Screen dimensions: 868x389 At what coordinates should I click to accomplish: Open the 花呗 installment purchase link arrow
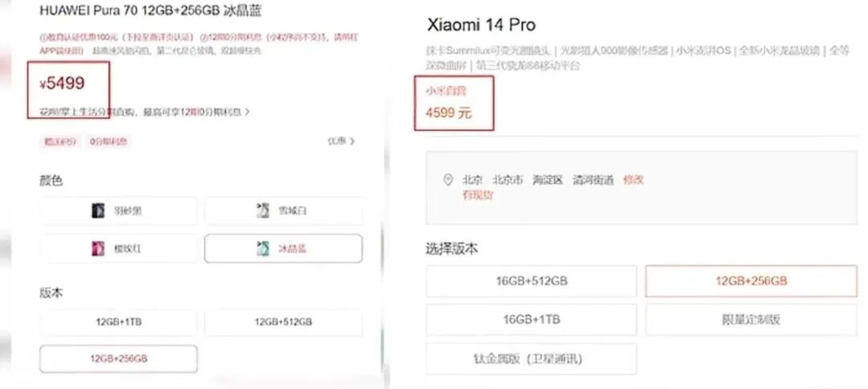coord(247,112)
